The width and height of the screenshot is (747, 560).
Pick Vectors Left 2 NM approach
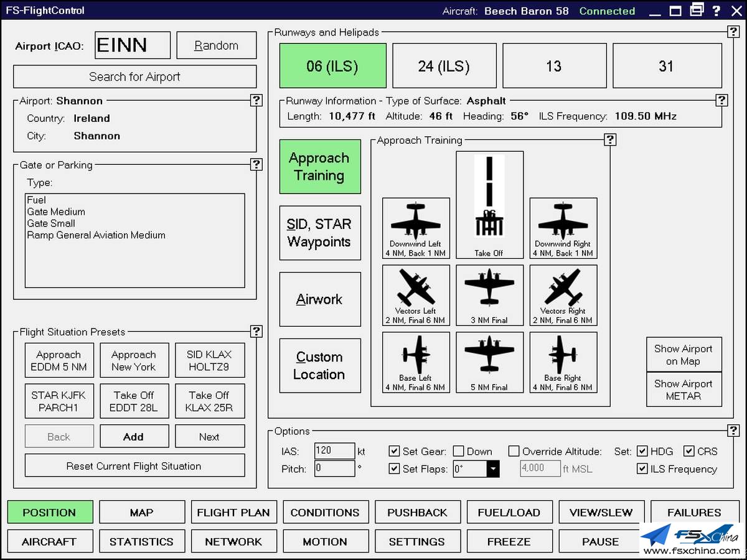click(x=416, y=295)
